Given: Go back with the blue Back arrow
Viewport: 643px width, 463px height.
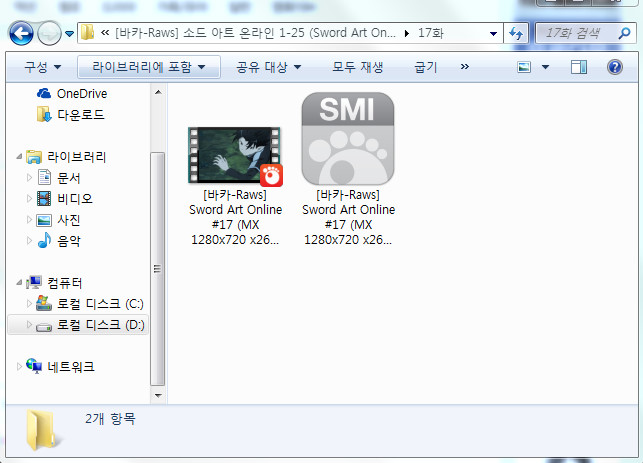Looking at the screenshot, I should coord(21,33).
